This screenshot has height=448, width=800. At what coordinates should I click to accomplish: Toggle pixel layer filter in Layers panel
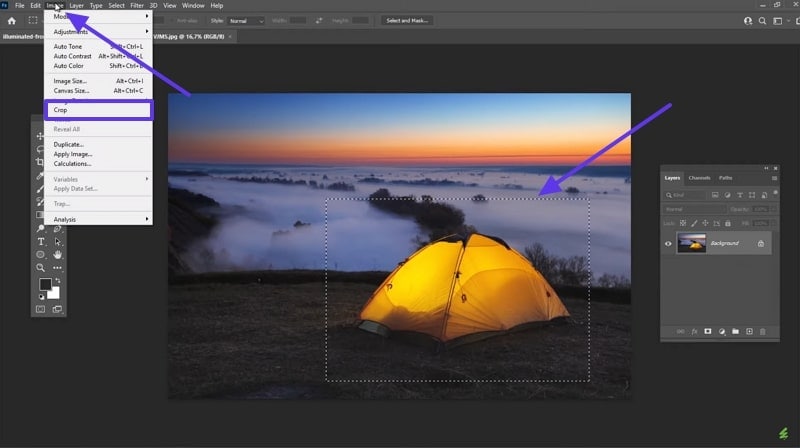point(715,195)
